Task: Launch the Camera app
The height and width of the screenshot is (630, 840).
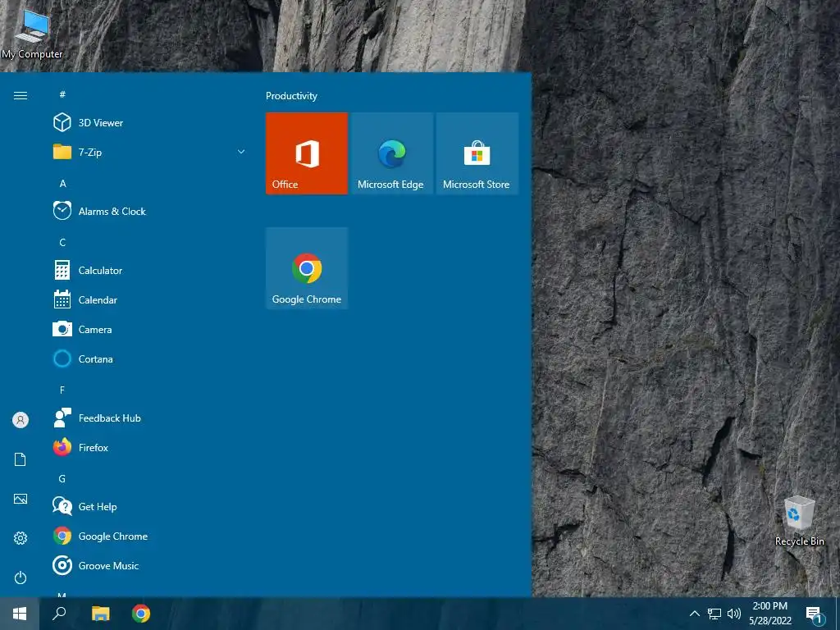Action: coord(149,330)
